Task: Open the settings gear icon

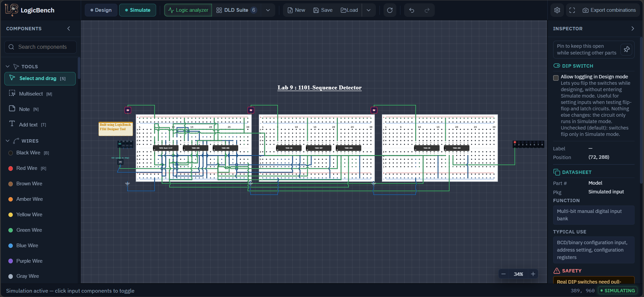Action: (x=557, y=10)
